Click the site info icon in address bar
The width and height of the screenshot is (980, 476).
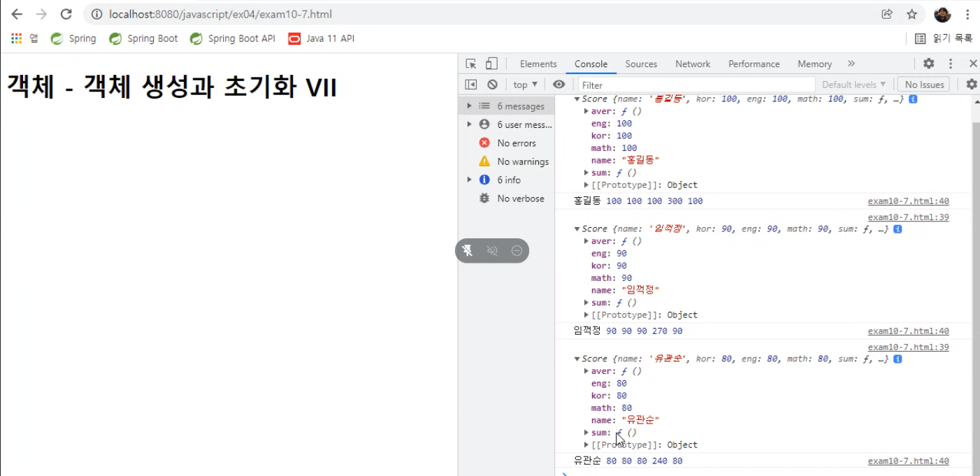(96, 14)
